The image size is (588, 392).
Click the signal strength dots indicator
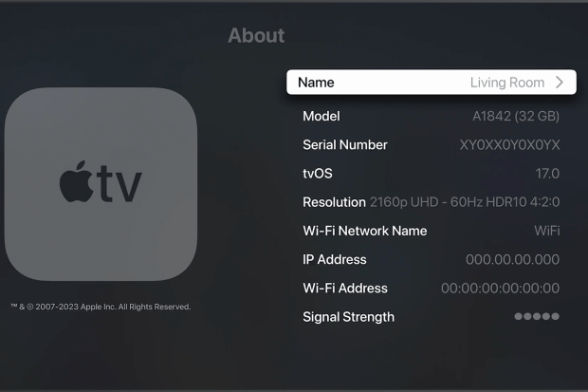pos(537,316)
